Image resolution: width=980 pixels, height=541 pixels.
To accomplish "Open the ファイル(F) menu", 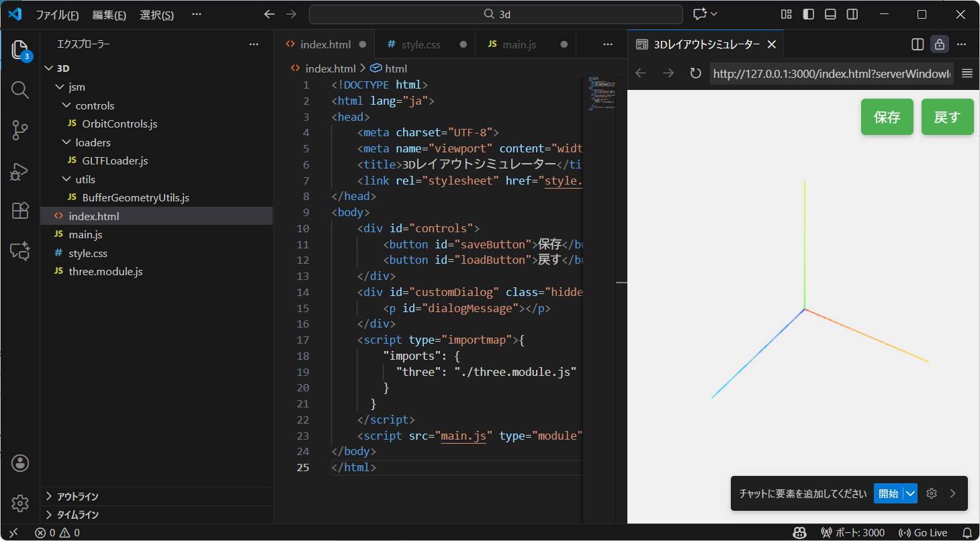I will 56,15.
